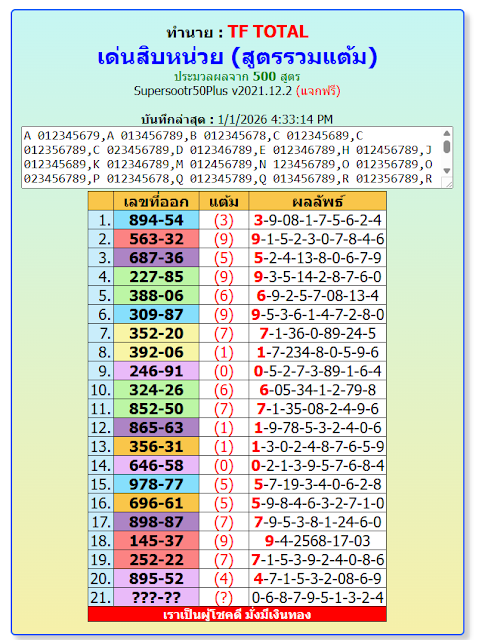Click the red footer banner เราเป็นผู้โชคดี
The width and height of the screenshot is (482, 640).
pos(237,614)
